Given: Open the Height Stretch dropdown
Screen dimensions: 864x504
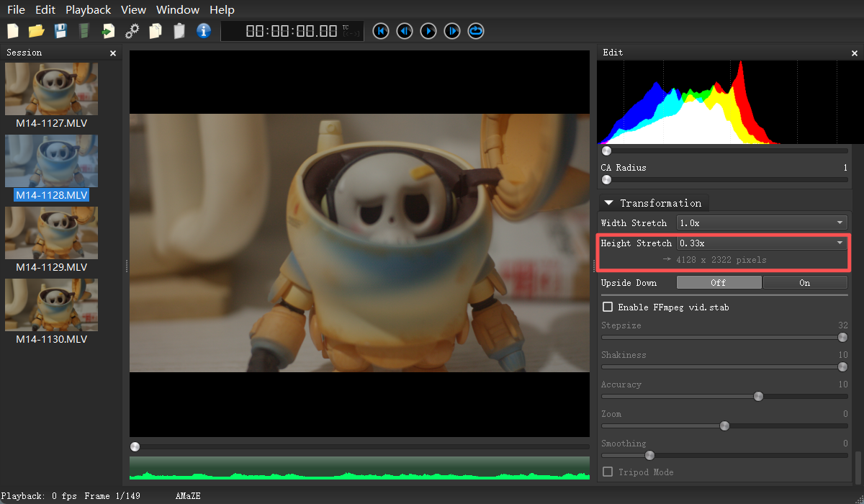Looking at the screenshot, I should coord(762,243).
